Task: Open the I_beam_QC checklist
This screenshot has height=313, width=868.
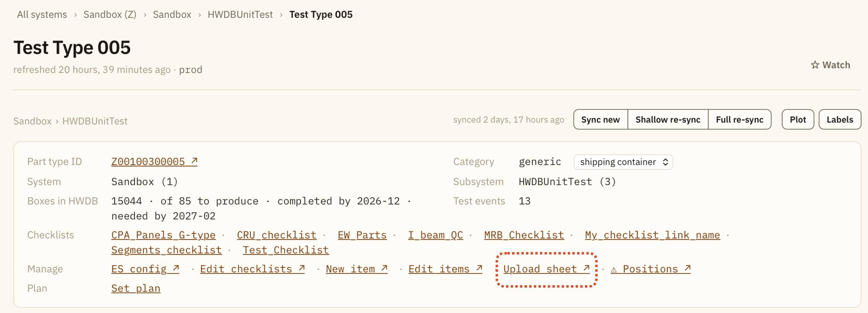Action: (435, 235)
